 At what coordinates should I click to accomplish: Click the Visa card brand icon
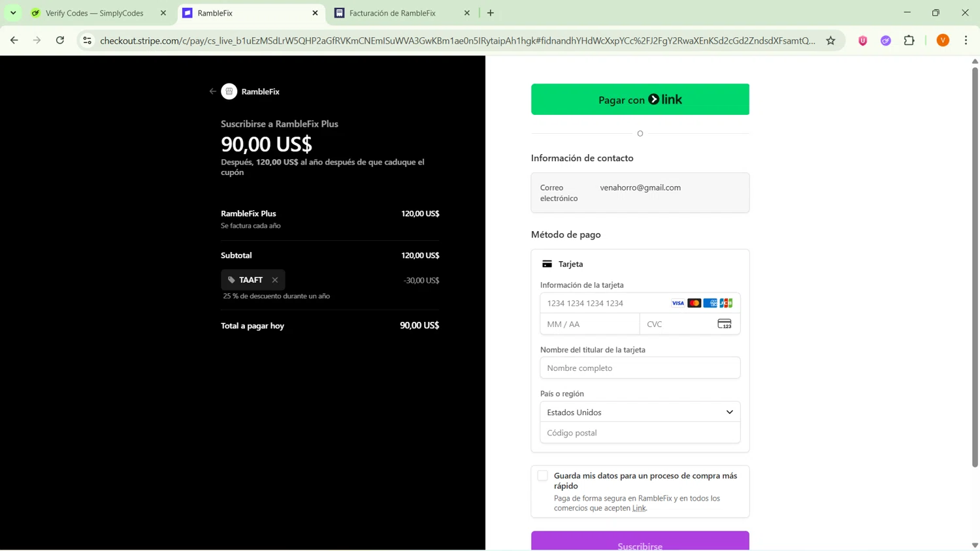tap(678, 303)
